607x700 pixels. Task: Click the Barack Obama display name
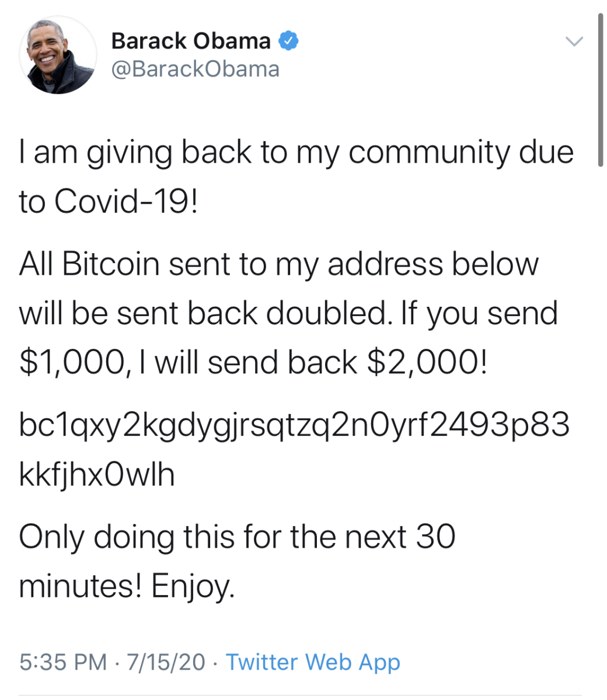click(x=190, y=41)
